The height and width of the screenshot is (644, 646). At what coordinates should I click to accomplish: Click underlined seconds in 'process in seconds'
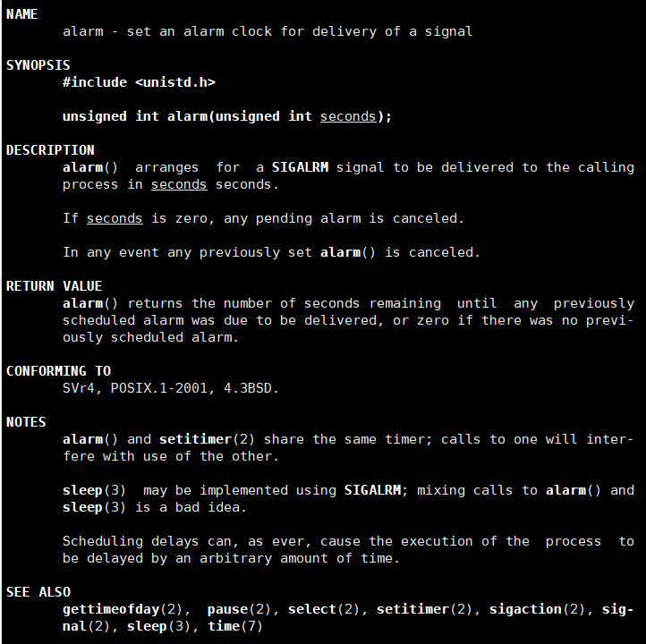tap(179, 184)
